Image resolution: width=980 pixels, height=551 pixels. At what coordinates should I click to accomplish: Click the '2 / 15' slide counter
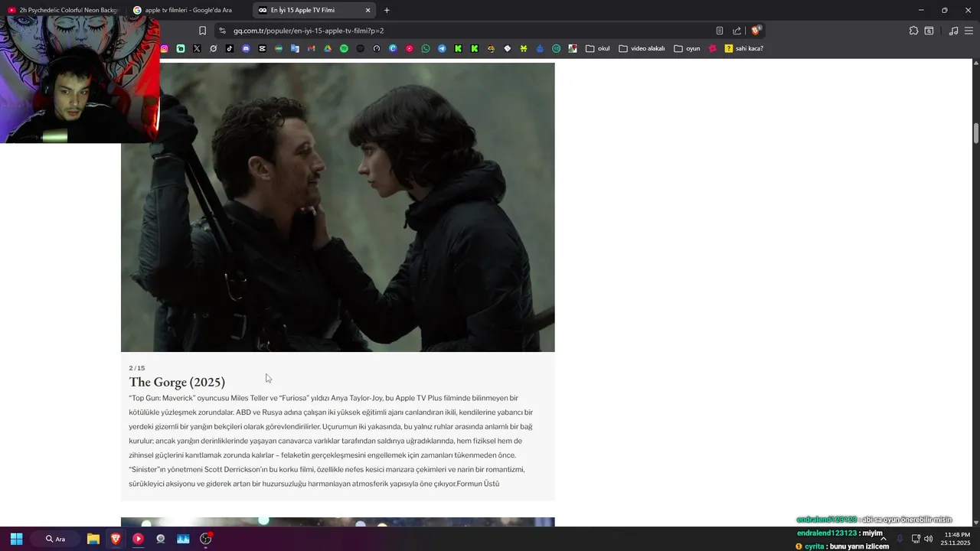coord(137,368)
